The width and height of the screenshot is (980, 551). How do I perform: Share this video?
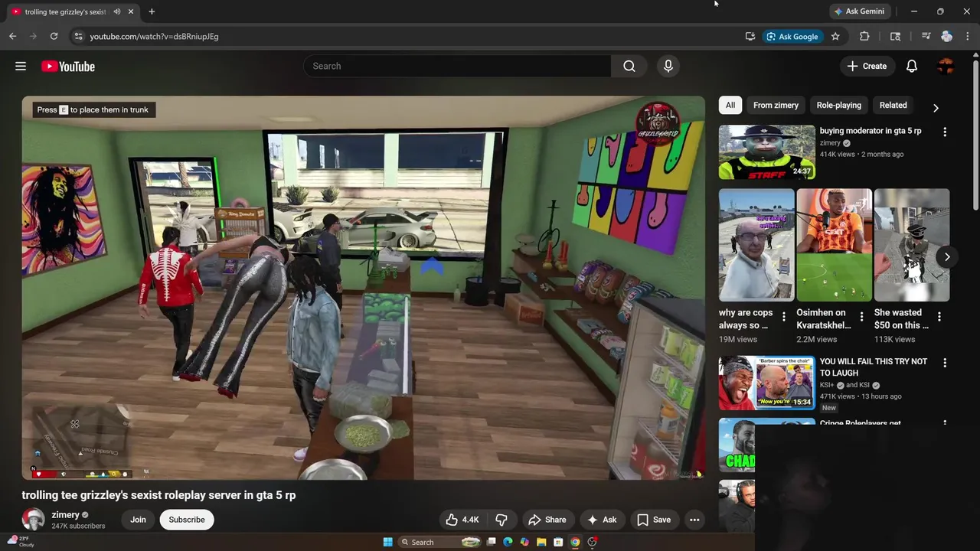point(547,520)
